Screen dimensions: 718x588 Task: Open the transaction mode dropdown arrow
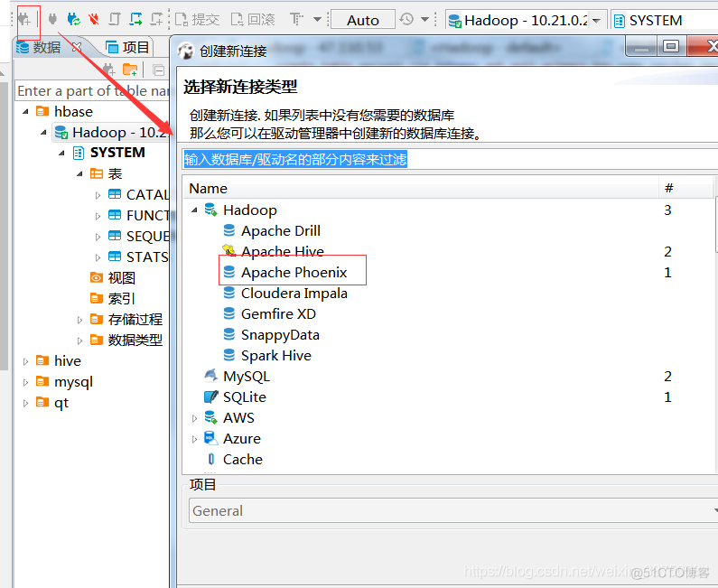pyautogui.click(x=317, y=20)
